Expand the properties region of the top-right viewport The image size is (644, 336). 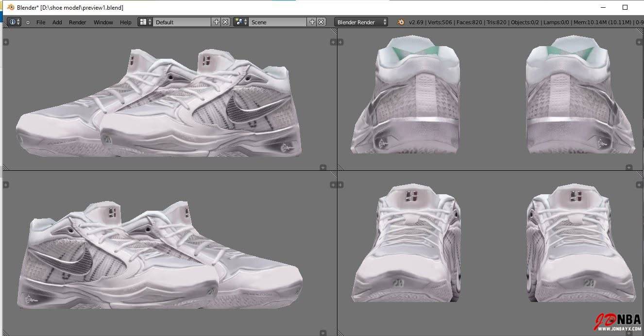pyautogui.click(x=639, y=42)
